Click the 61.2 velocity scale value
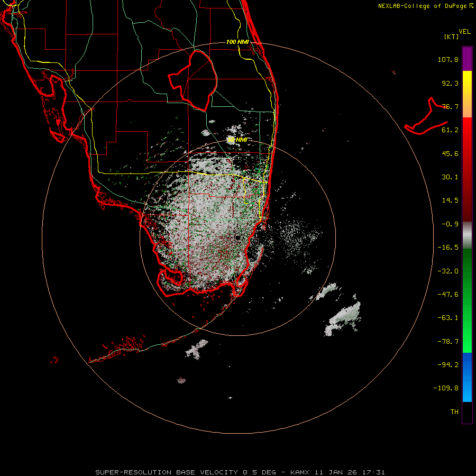 pyautogui.click(x=450, y=130)
